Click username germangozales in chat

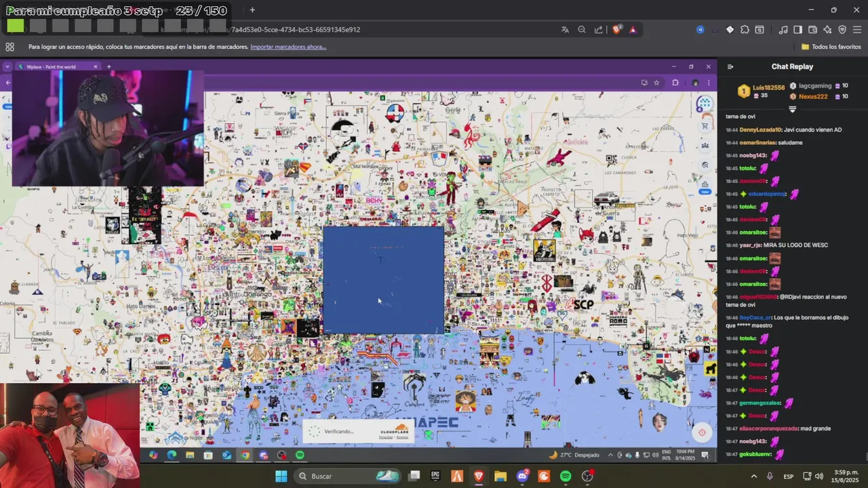759,403
